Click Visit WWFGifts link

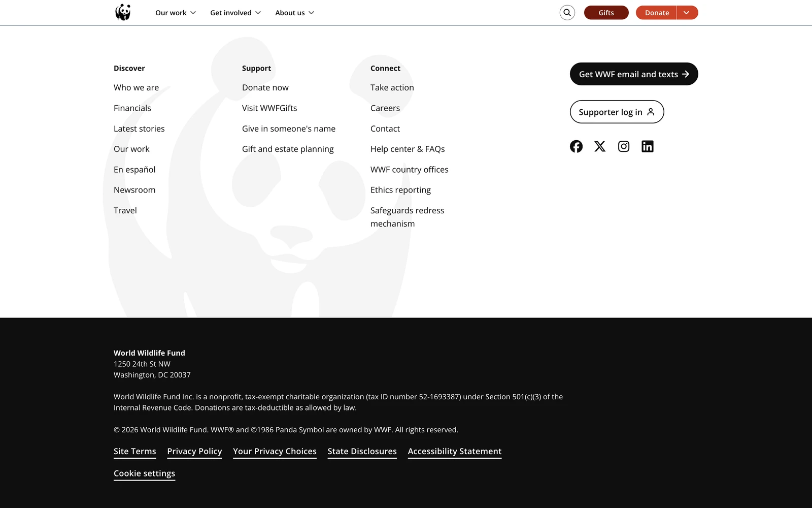coord(269,108)
